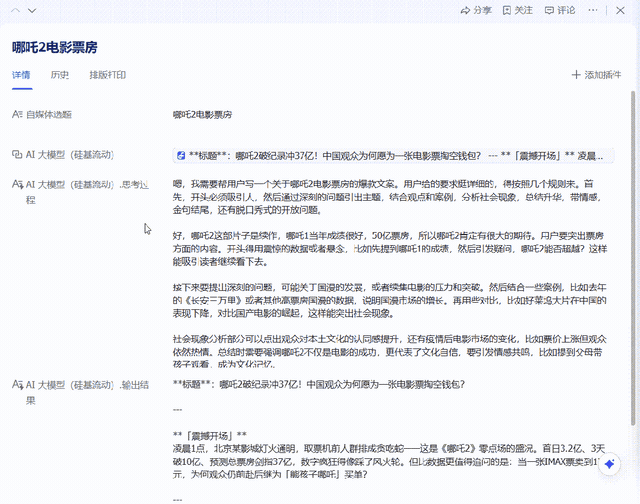Edit the 自媒体选题 value 哪吒2电影票房
This screenshot has width=640, height=504.
tap(202, 115)
